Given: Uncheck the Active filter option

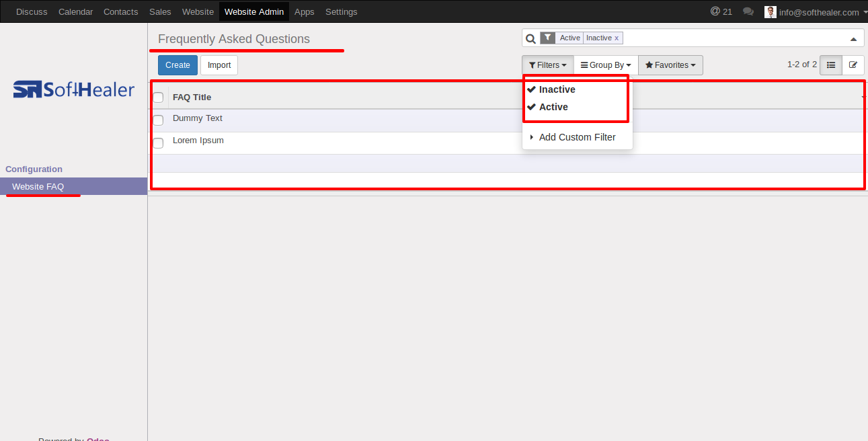Looking at the screenshot, I should click(x=553, y=107).
